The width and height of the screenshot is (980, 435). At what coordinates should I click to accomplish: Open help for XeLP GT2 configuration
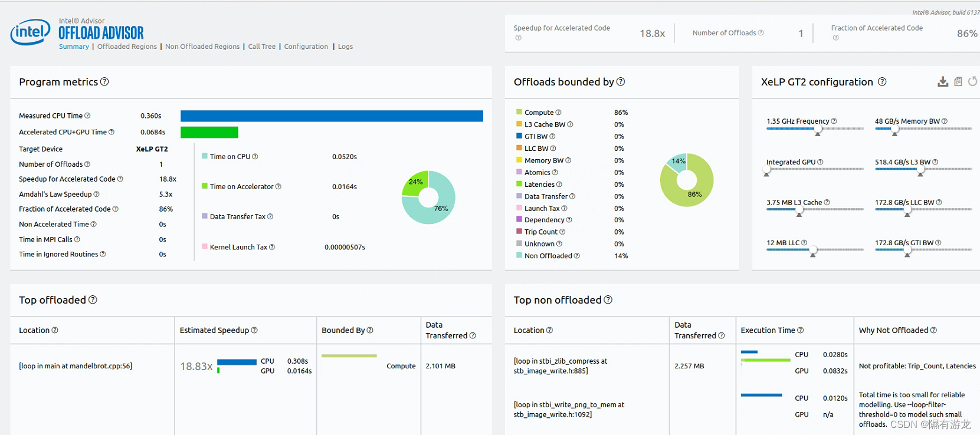tap(882, 82)
